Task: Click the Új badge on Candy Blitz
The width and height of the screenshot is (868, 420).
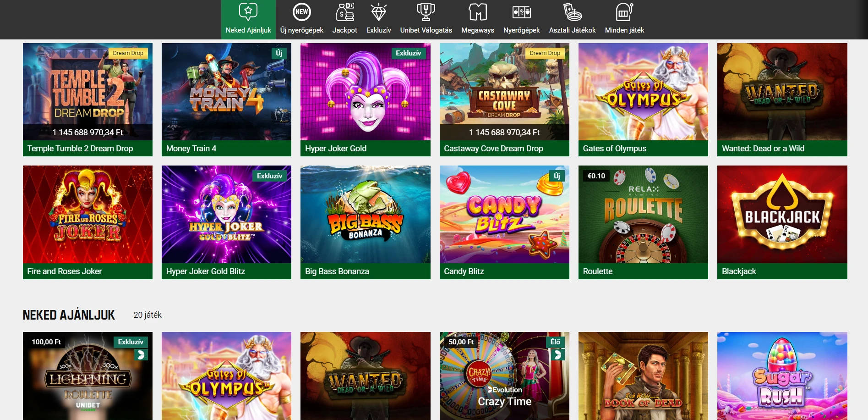Action: point(557,176)
